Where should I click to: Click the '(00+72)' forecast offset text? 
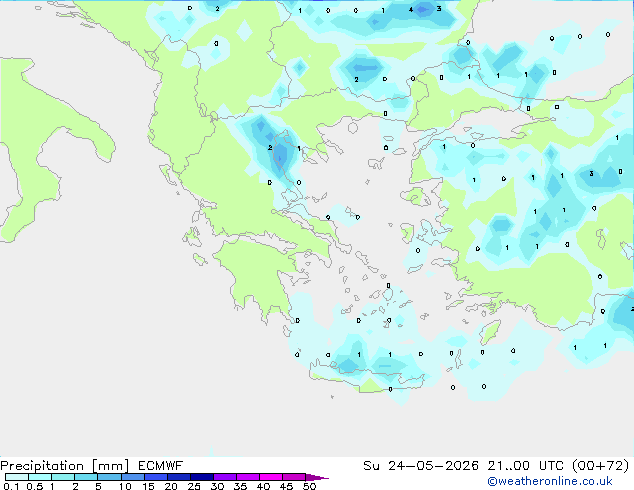click(x=600, y=466)
